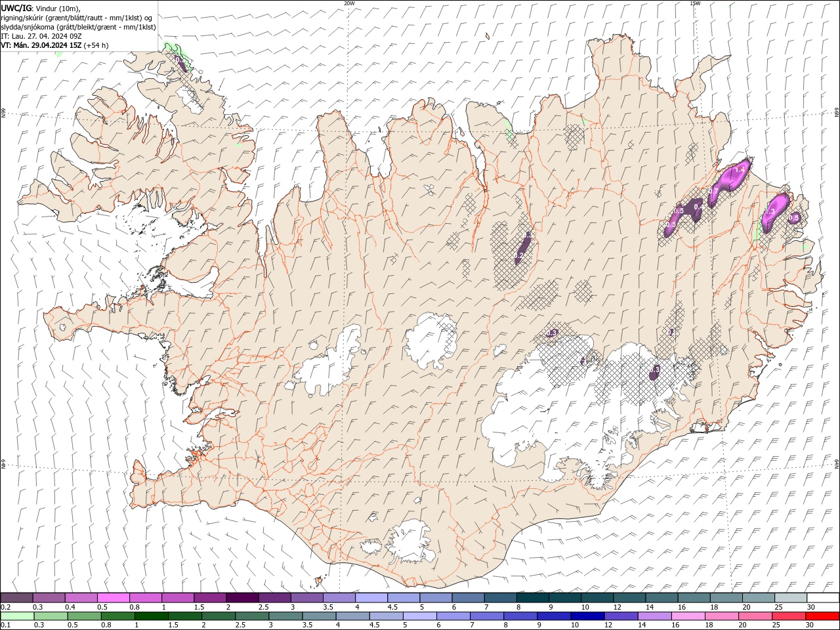This screenshot has width=840, height=630.
Task: Click the 18 grey-teal swatch in the upper scale
Action: pos(726,597)
